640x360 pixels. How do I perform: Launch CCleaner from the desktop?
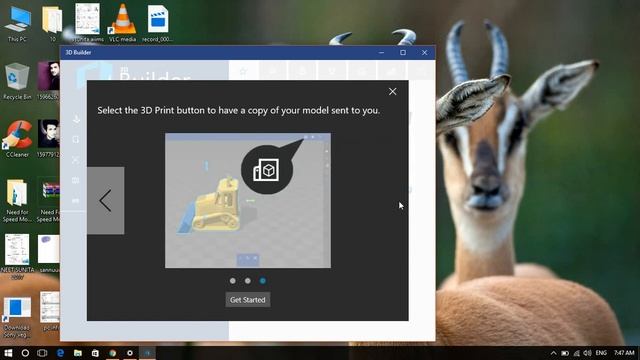pyautogui.click(x=17, y=139)
